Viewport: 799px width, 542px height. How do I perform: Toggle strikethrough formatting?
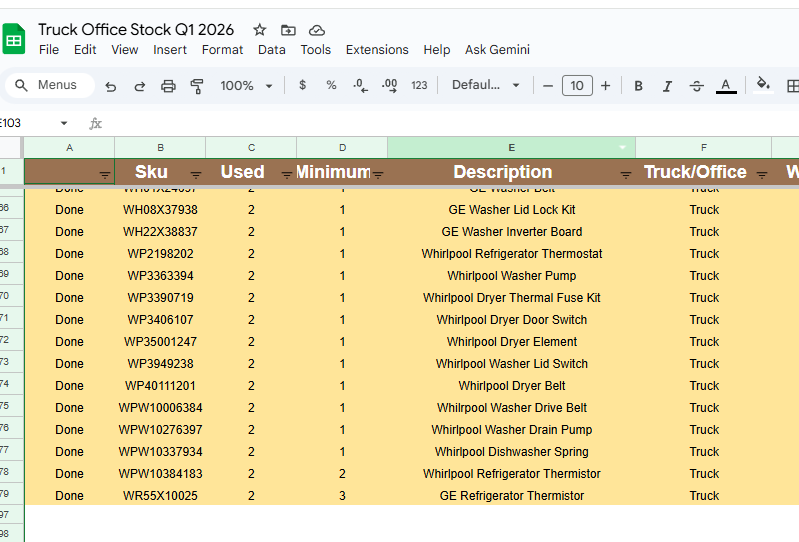697,86
